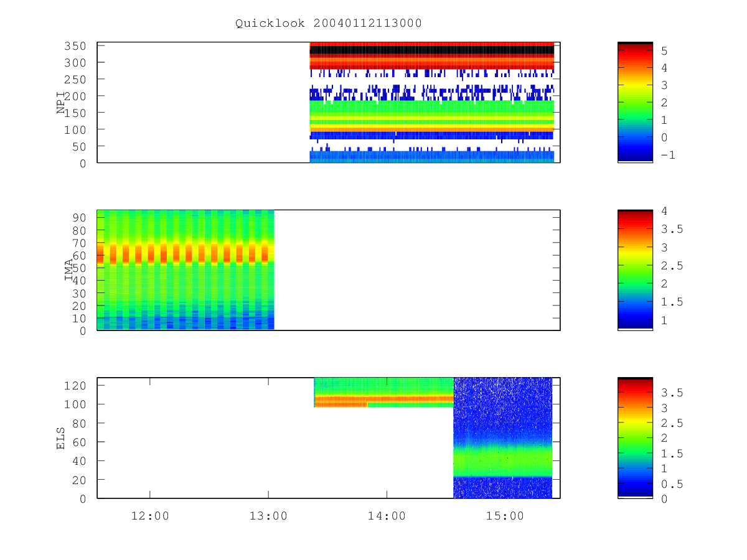Click the orange stripe in the ELS panel
This screenshot has height=560, width=747.
point(383,399)
